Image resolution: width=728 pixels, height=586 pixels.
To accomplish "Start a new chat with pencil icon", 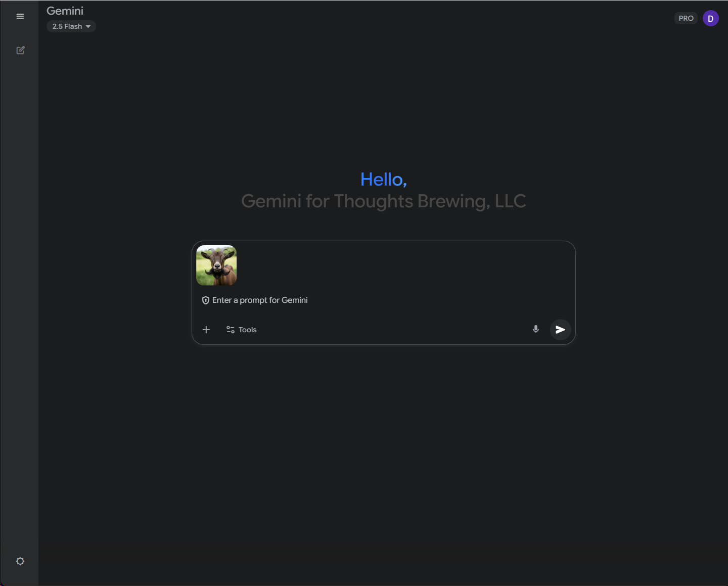I will 20,50.
